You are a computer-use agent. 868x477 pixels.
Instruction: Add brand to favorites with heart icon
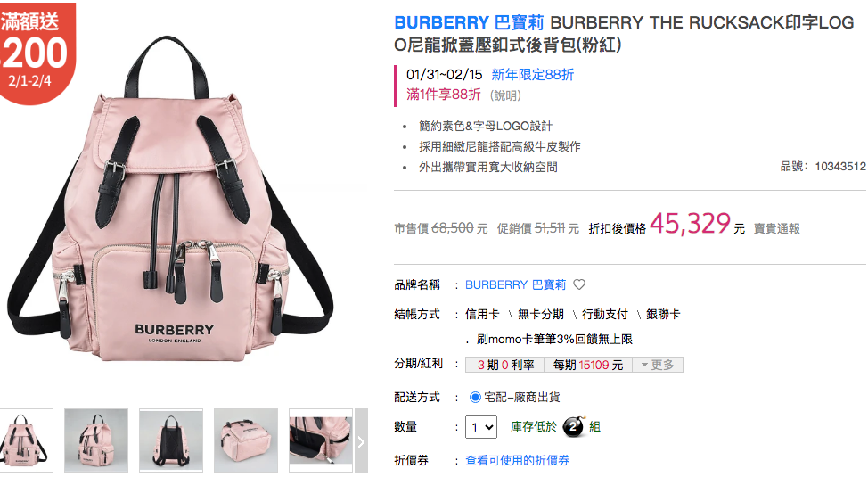579,284
